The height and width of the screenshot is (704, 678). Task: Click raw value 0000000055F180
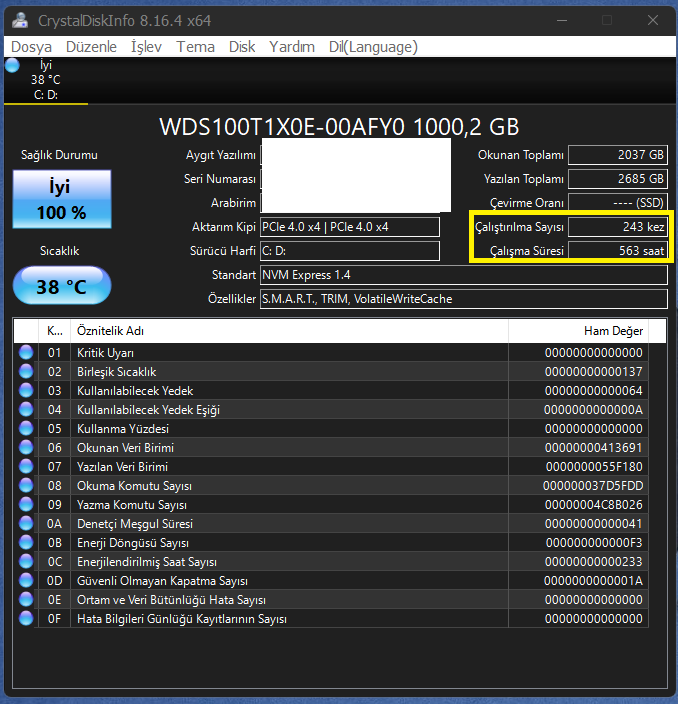pos(594,467)
